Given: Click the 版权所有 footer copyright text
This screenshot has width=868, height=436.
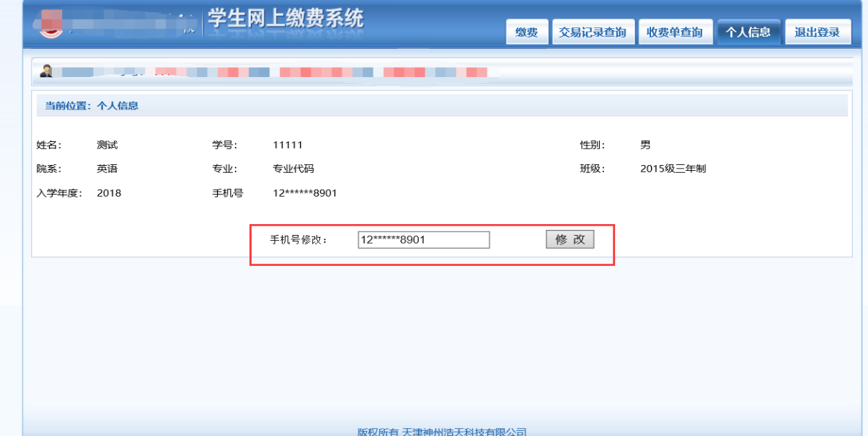Looking at the screenshot, I should pos(441,432).
